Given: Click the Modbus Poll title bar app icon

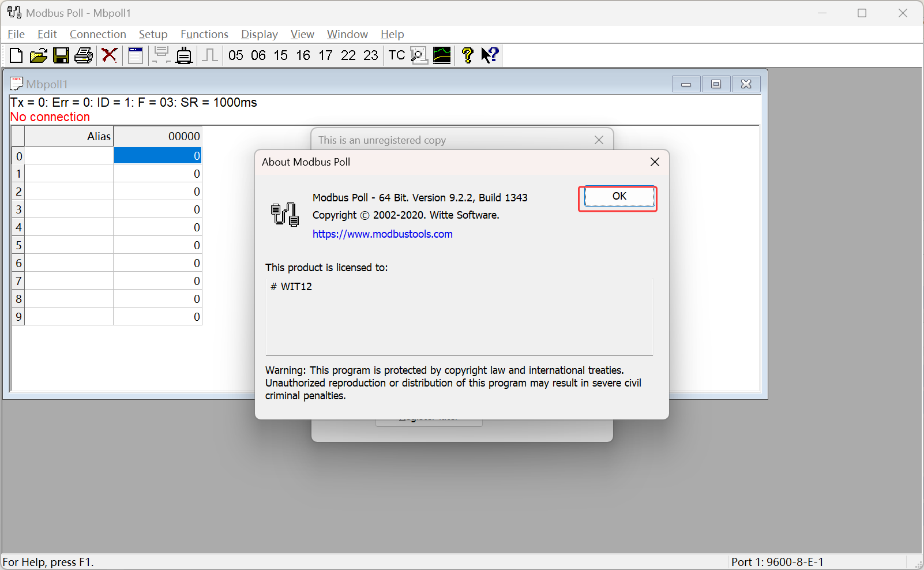Looking at the screenshot, I should point(14,13).
